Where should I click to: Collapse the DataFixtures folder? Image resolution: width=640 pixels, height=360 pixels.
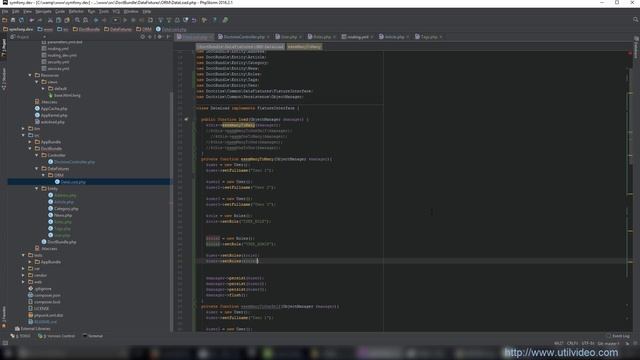pyautogui.click(x=36, y=169)
